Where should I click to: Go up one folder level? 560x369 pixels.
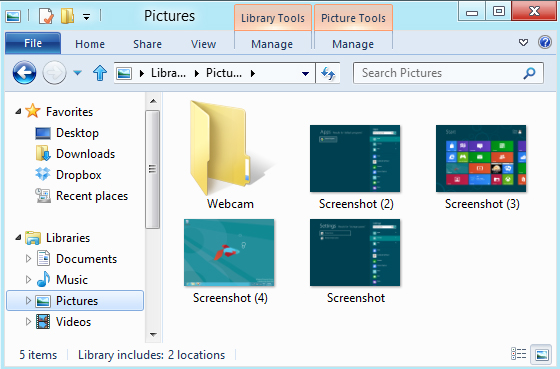tap(100, 73)
